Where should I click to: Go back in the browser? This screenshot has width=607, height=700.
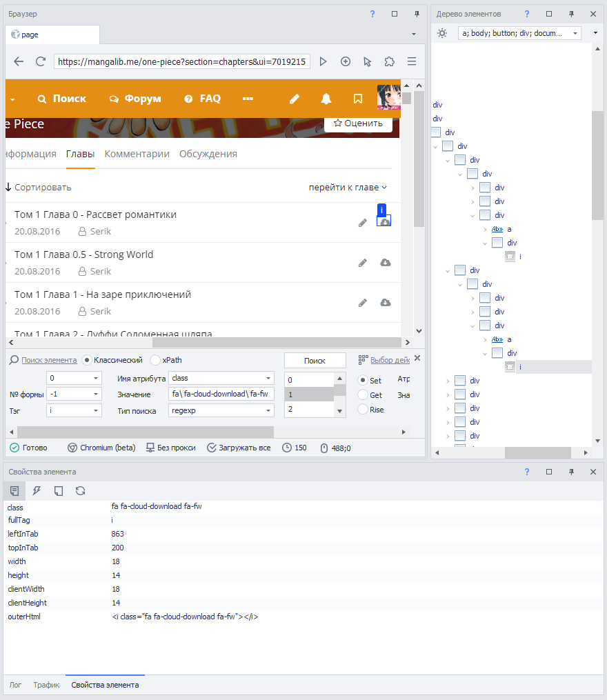[x=19, y=61]
